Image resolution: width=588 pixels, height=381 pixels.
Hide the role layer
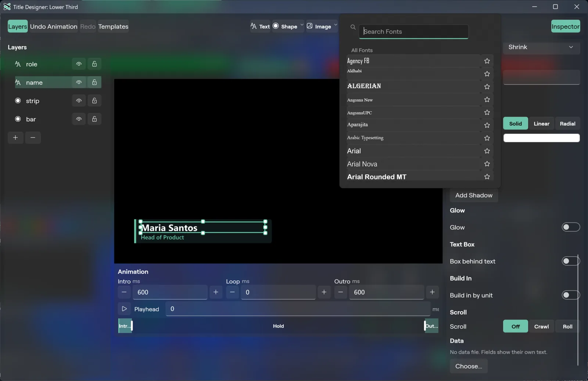[x=79, y=64]
